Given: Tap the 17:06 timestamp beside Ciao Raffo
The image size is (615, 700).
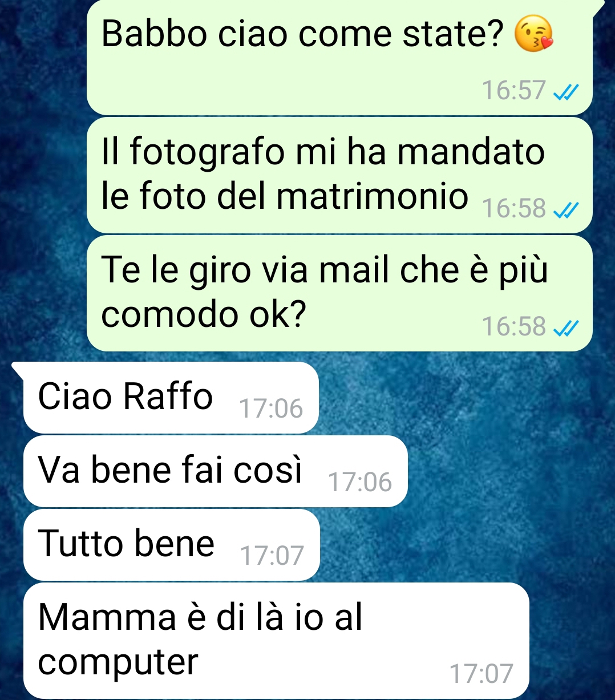Looking at the screenshot, I should [271, 409].
